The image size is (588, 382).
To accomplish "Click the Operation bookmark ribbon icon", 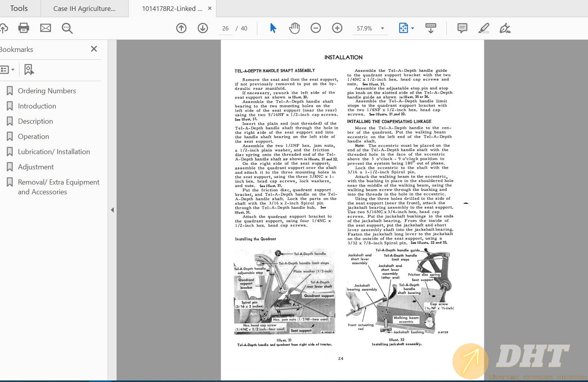I will (x=10, y=137).
